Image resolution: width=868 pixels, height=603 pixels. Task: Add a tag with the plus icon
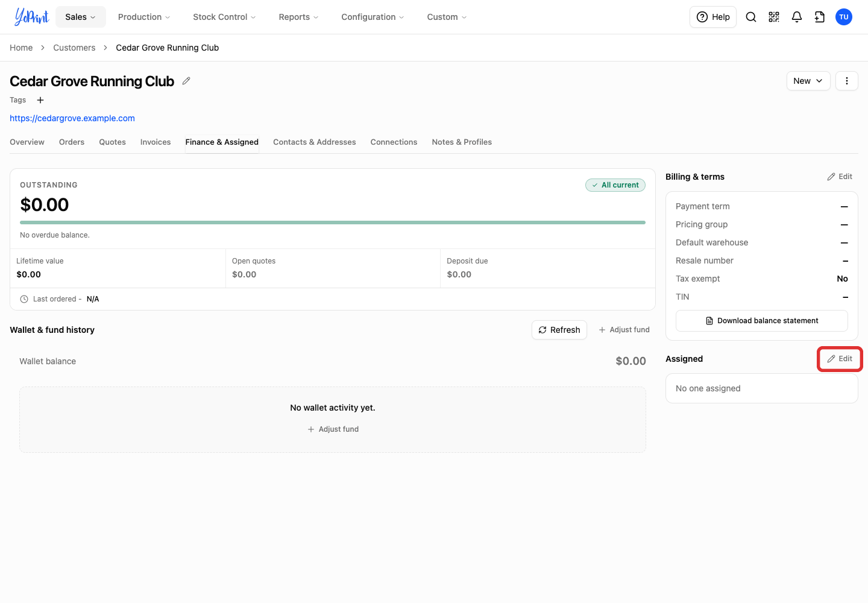[x=40, y=100]
